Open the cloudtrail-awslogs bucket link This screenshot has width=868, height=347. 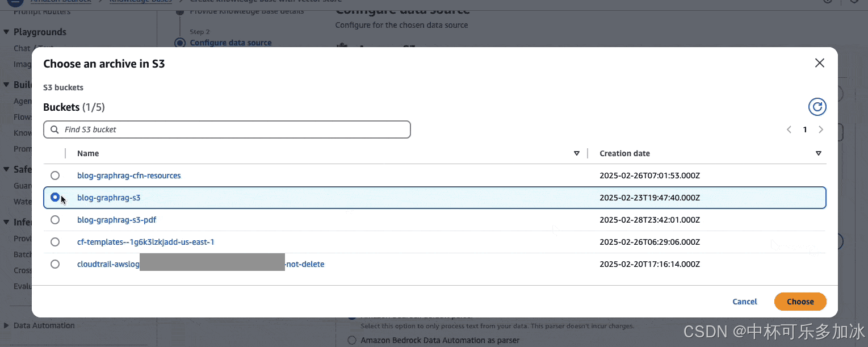(200, 264)
